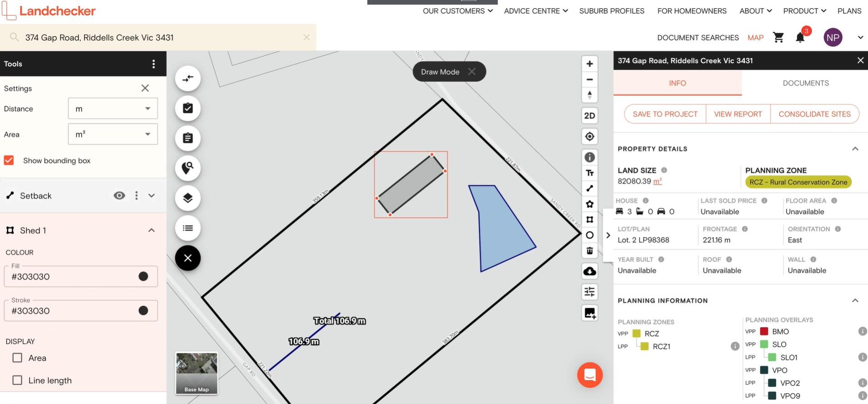This screenshot has height=404, width=868.
Task: Open the Tools three-dot menu
Action: 154,64
